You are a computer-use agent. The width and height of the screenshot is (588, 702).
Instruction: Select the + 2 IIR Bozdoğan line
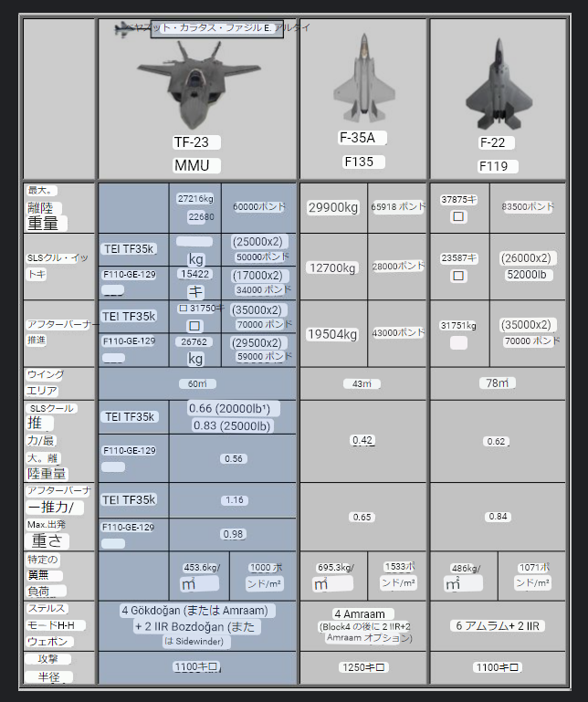(197, 627)
